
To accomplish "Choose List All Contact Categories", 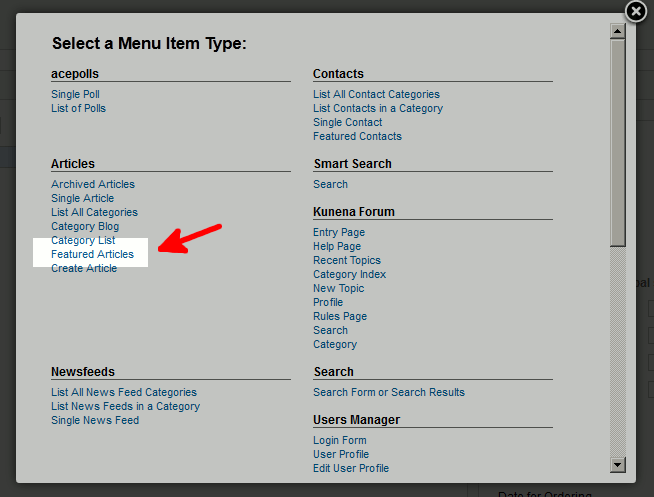I will pos(376,94).
